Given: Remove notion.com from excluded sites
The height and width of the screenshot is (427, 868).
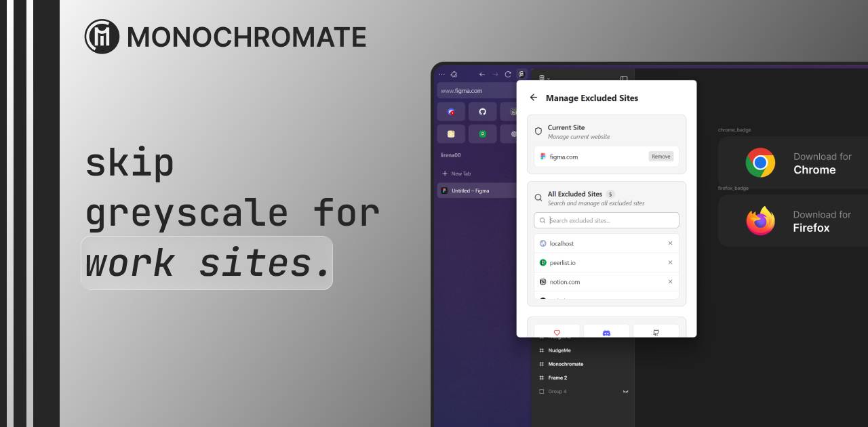Looking at the screenshot, I should tap(670, 281).
